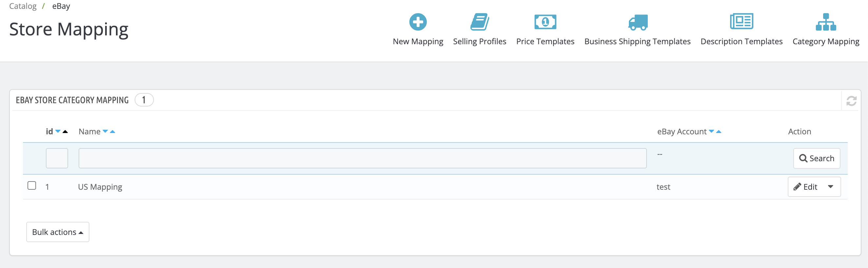This screenshot has width=868, height=268.
Task: Sort Name column ascending
Action: pyautogui.click(x=113, y=131)
